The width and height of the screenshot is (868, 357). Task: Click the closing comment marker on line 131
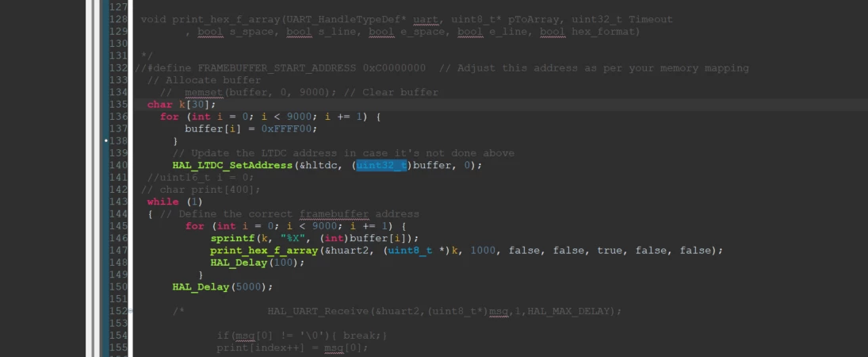click(x=147, y=56)
